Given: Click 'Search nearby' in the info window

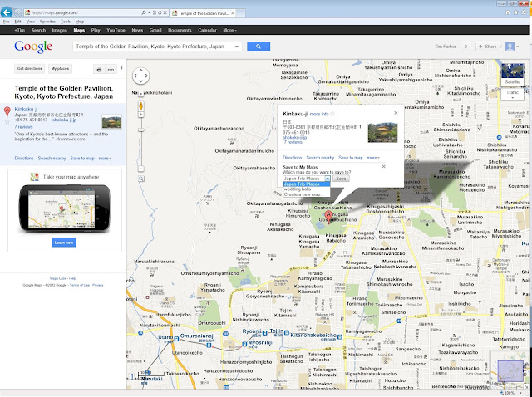Looking at the screenshot, I should point(320,158).
